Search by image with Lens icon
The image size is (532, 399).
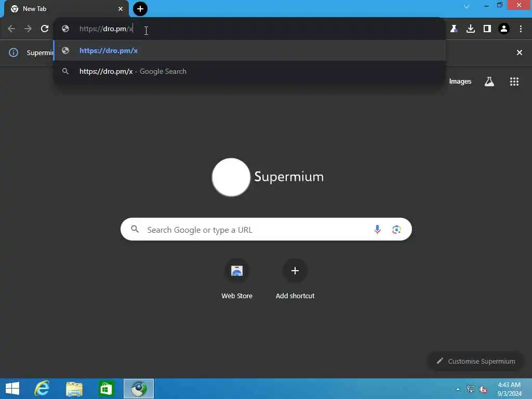[396, 230]
